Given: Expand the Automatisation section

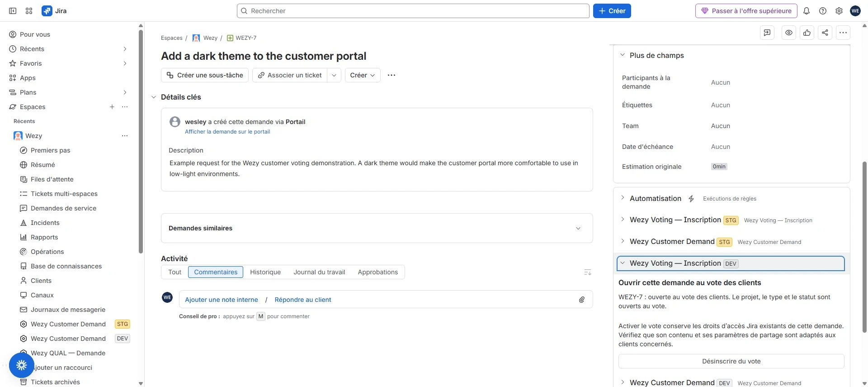Looking at the screenshot, I should 623,198.
